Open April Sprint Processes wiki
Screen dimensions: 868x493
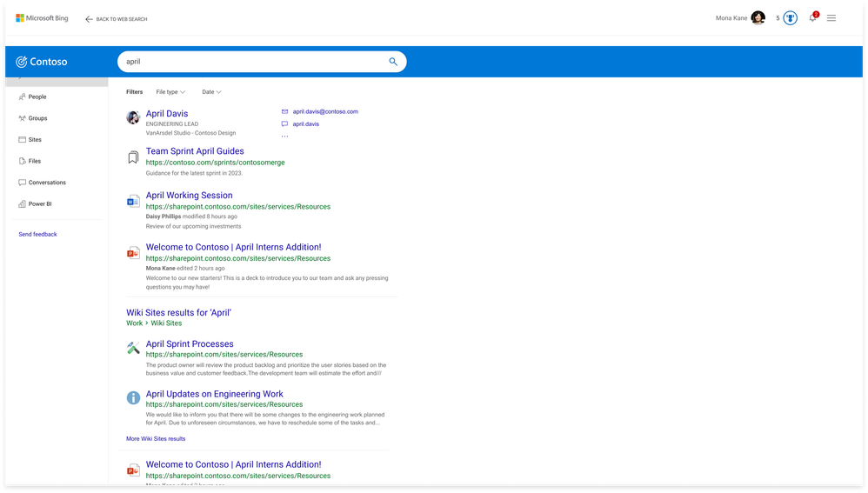pos(190,344)
